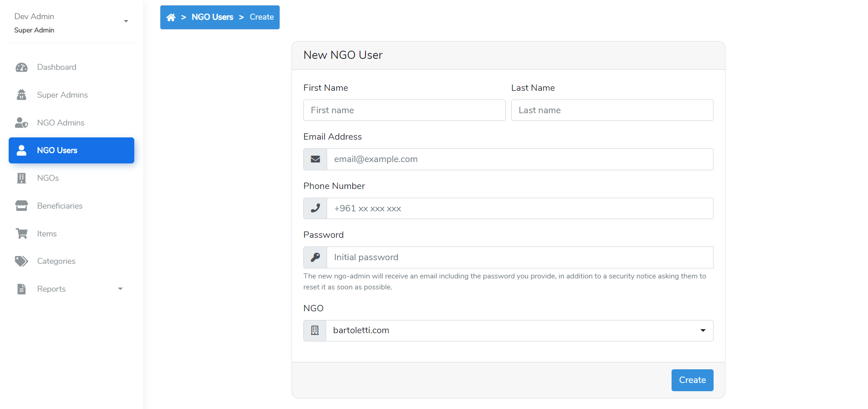Click the Items shopping cart icon
This screenshot has height=409, width=868.
click(x=21, y=234)
